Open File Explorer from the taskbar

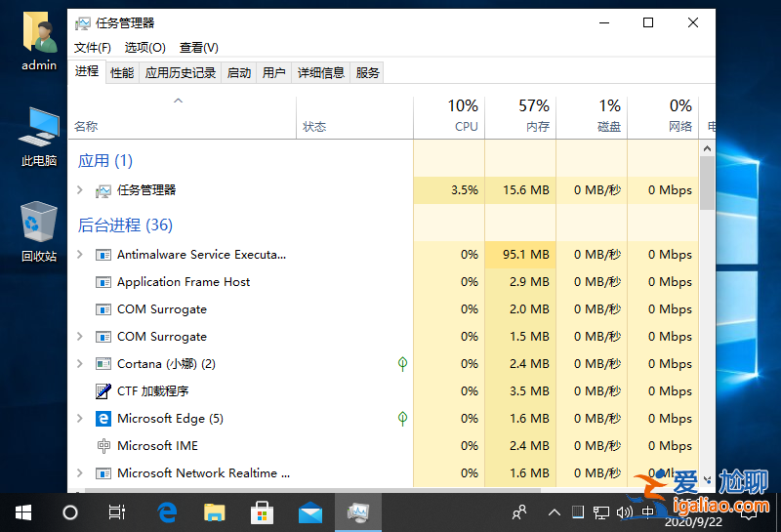(214, 512)
